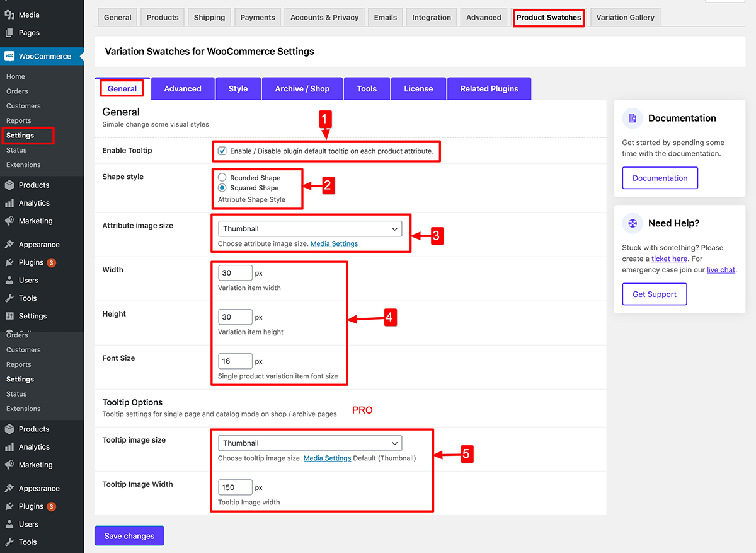Click the sliders icon beside the Settings menu

[x=9, y=316]
